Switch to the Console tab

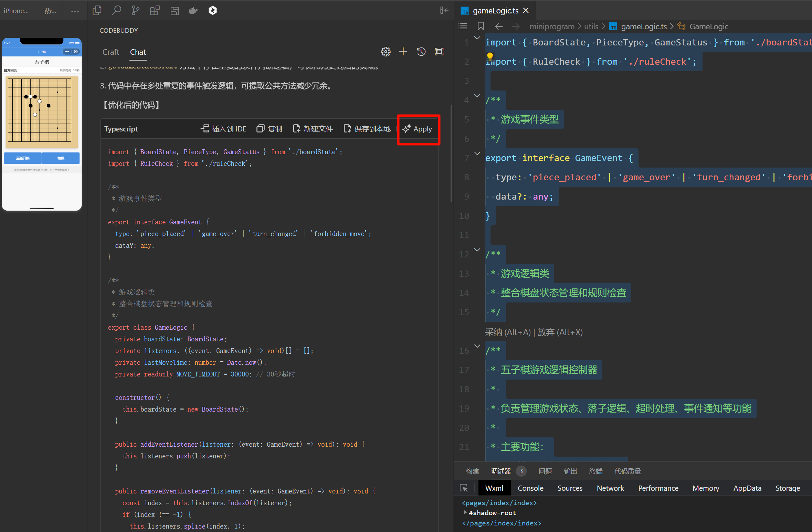point(530,488)
